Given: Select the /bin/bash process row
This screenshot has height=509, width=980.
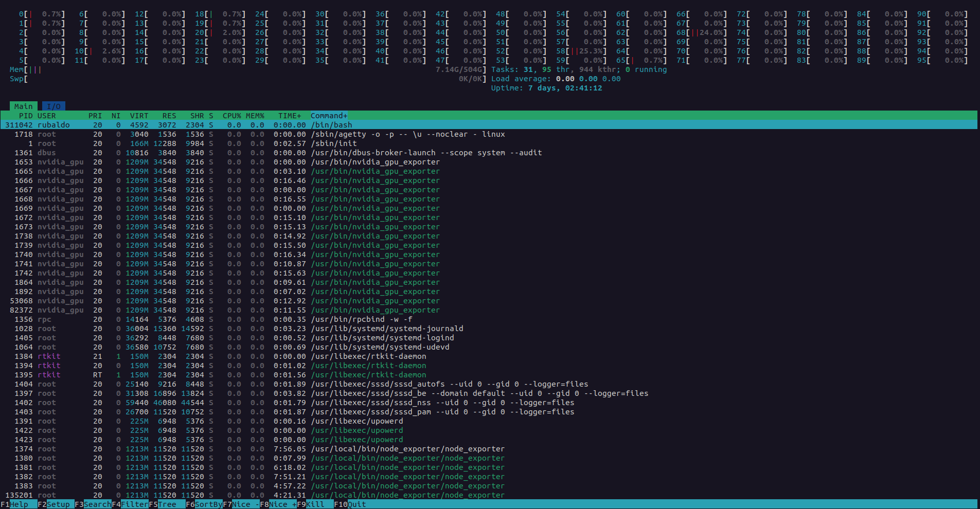Looking at the screenshot, I should tap(206, 124).
